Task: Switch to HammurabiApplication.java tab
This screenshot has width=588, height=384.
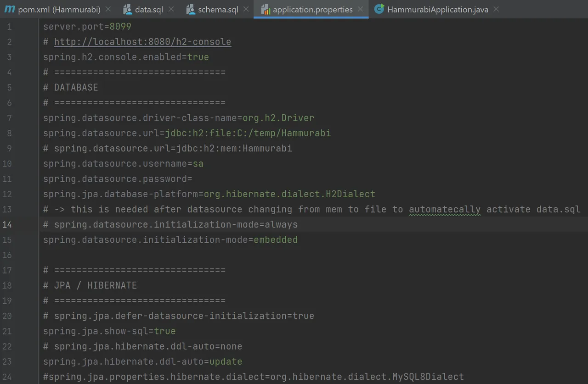Action: pos(437,9)
